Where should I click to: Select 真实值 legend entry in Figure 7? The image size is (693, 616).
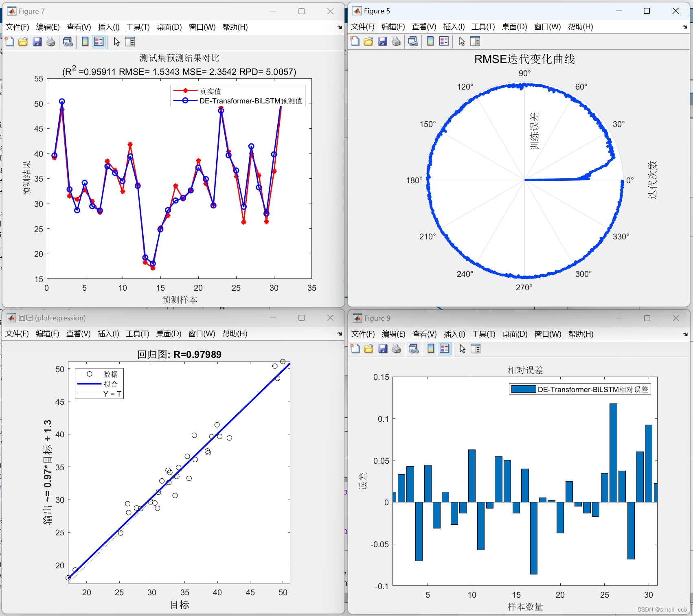(210, 91)
